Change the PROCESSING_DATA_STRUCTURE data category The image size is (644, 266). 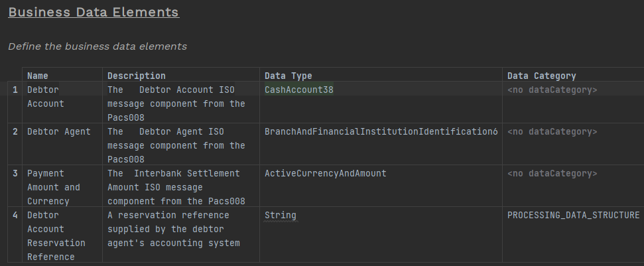coord(573,215)
